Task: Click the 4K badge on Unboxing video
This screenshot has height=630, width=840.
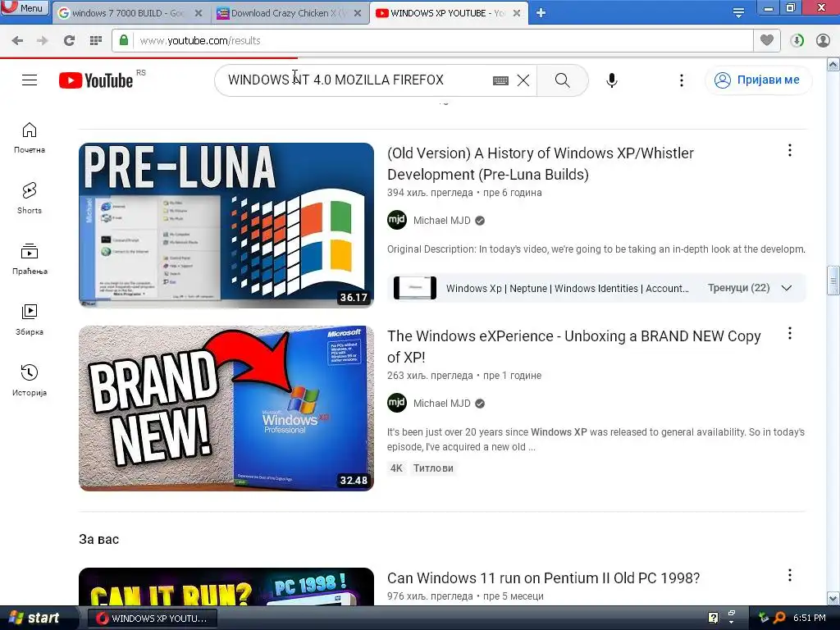Action: (x=396, y=468)
